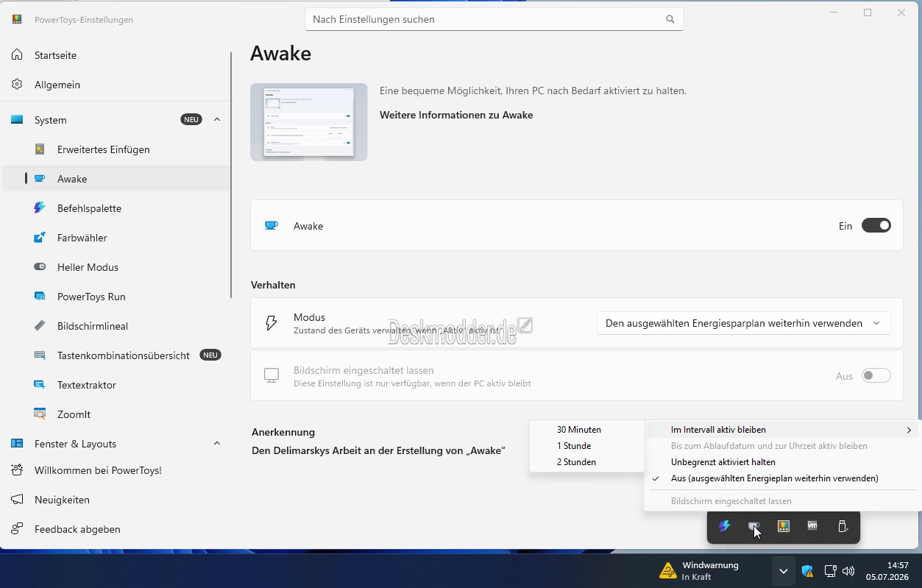Open the Windwarnung weather widget
The height and width of the screenshot is (588, 922).
pos(699,571)
